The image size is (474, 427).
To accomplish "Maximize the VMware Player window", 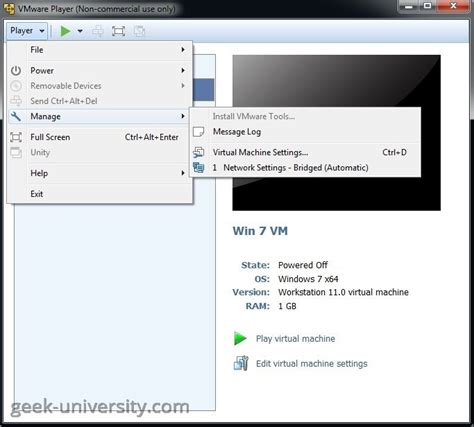I will coord(427,6).
